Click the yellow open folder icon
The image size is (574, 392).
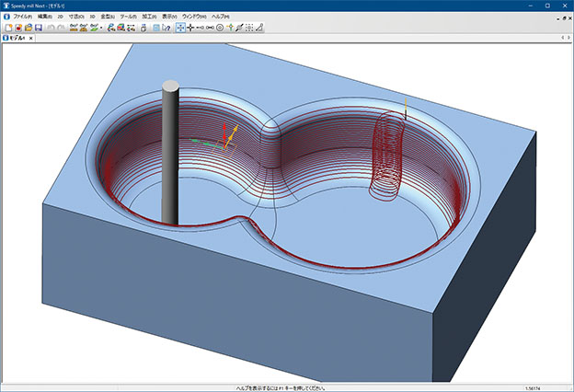[x=28, y=28]
